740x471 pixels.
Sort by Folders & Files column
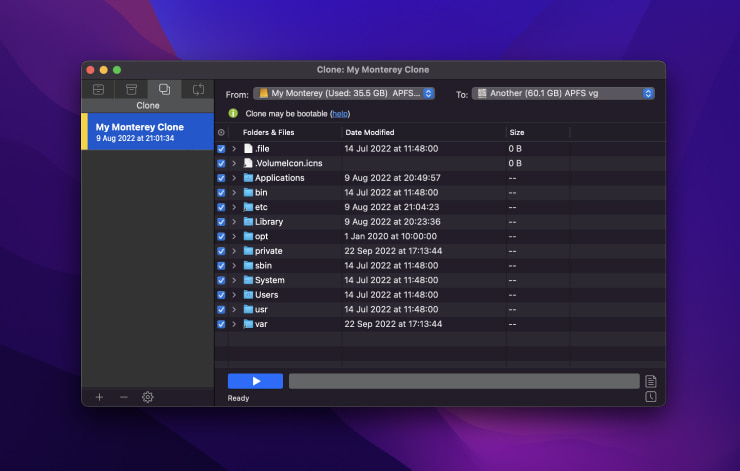click(x=269, y=133)
